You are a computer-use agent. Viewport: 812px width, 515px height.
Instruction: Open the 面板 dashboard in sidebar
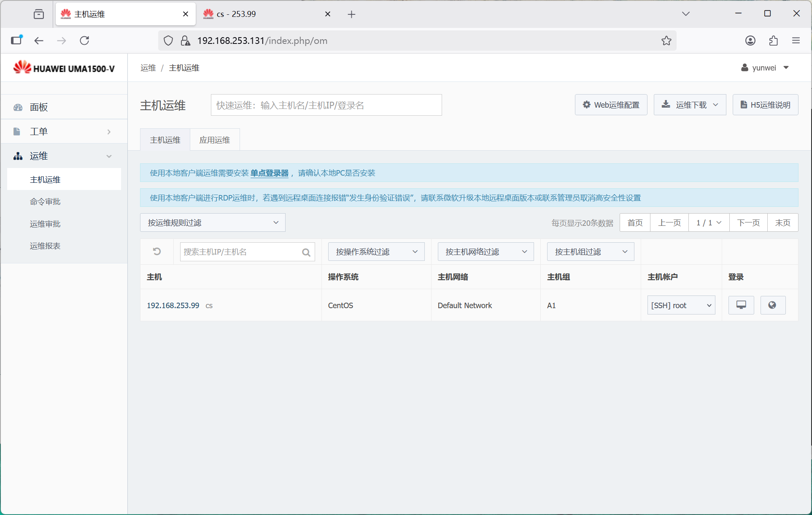(39, 107)
